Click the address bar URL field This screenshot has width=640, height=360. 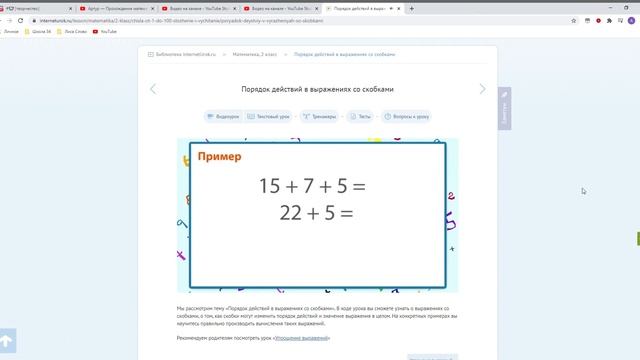point(302,20)
